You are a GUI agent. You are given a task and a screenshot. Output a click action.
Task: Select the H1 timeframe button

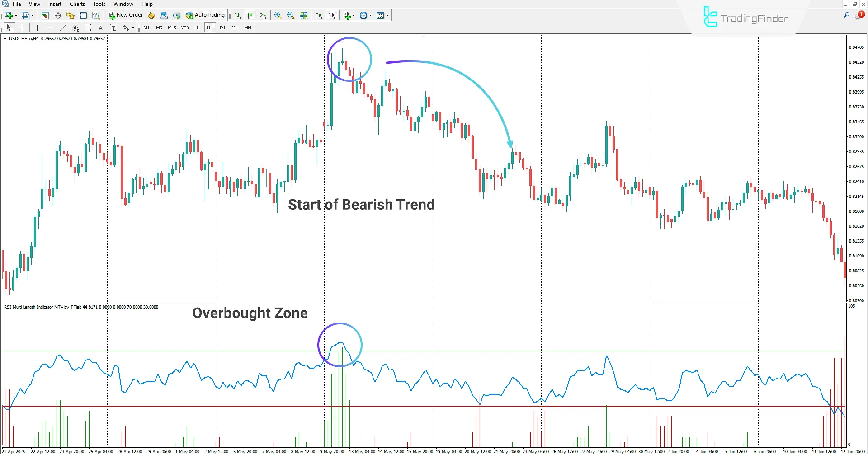[197, 28]
